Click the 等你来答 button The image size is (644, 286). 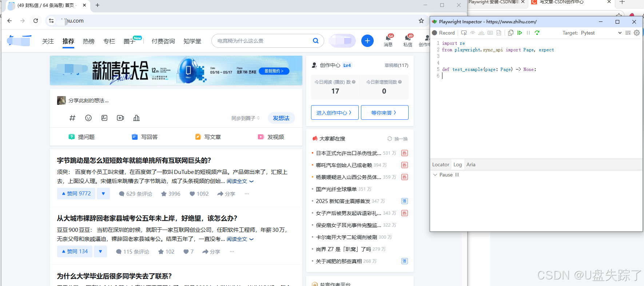click(385, 112)
